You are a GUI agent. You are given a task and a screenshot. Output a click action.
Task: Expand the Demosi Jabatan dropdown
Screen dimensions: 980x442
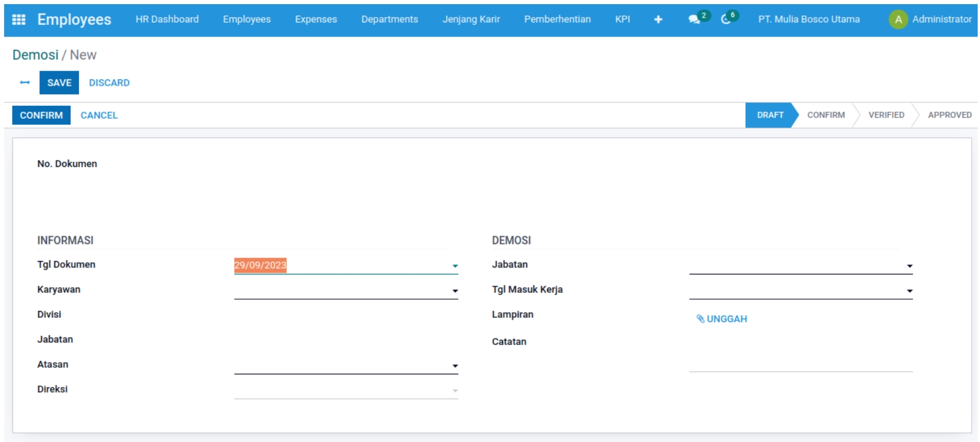click(909, 266)
